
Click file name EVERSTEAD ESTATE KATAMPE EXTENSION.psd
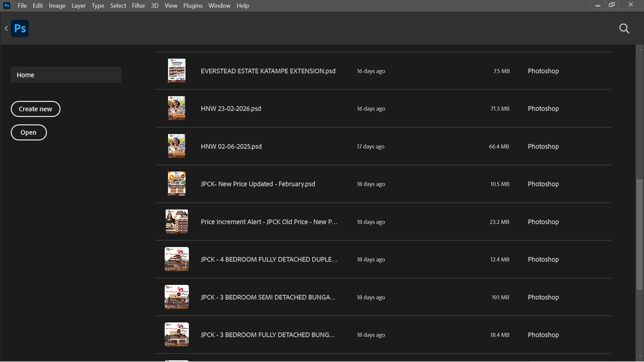268,71
